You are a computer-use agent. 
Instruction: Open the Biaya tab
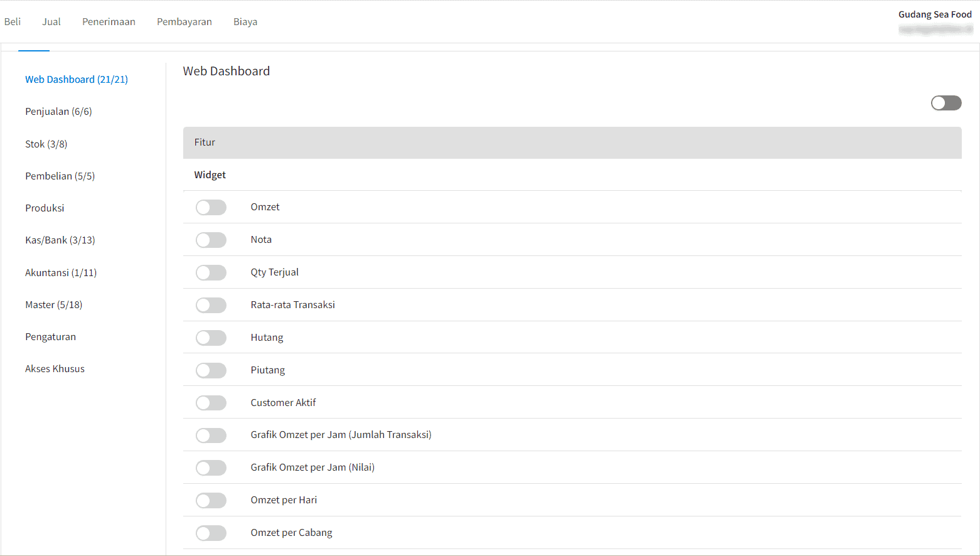point(245,22)
